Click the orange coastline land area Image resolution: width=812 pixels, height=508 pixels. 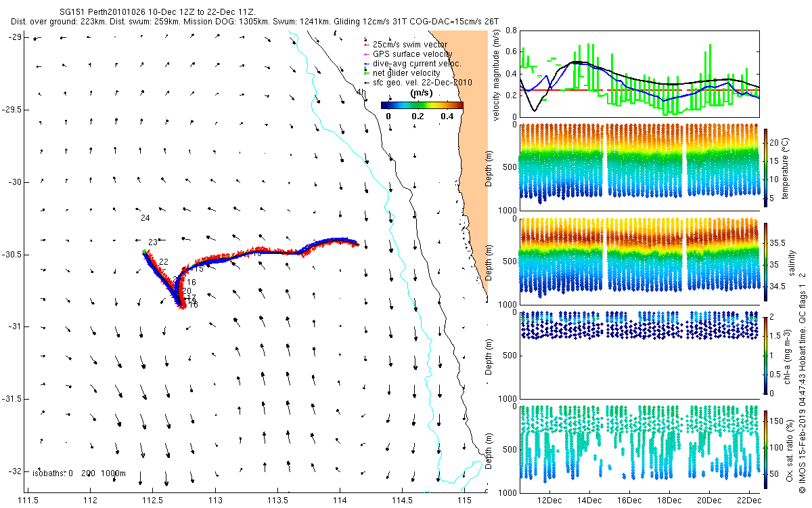(474, 135)
